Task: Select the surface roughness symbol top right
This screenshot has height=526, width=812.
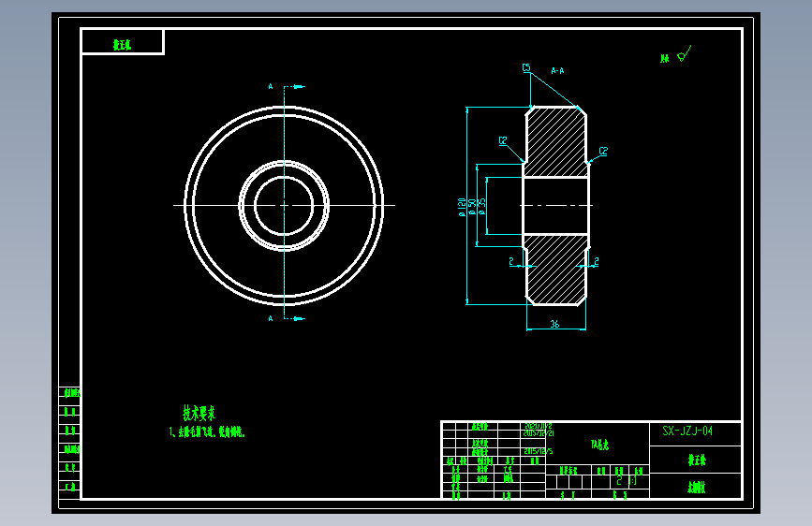Action: 685,54
